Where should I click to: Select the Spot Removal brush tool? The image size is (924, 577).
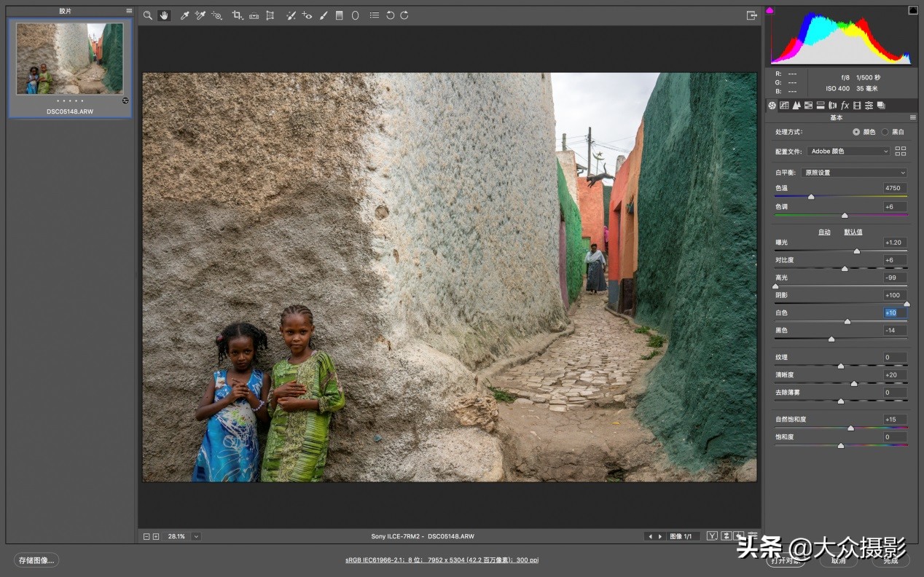click(x=291, y=15)
